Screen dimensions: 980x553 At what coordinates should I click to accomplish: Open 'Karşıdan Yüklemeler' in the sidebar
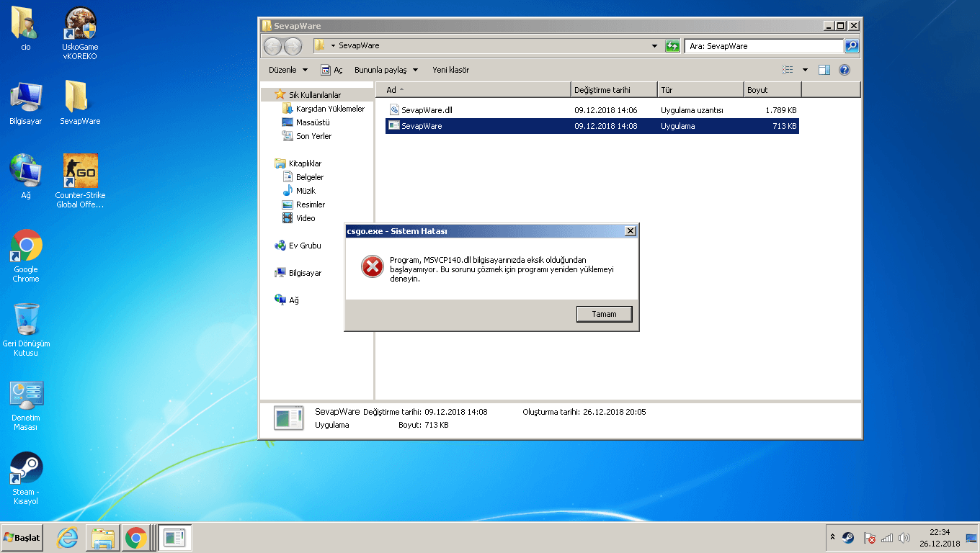[x=330, y=109]
